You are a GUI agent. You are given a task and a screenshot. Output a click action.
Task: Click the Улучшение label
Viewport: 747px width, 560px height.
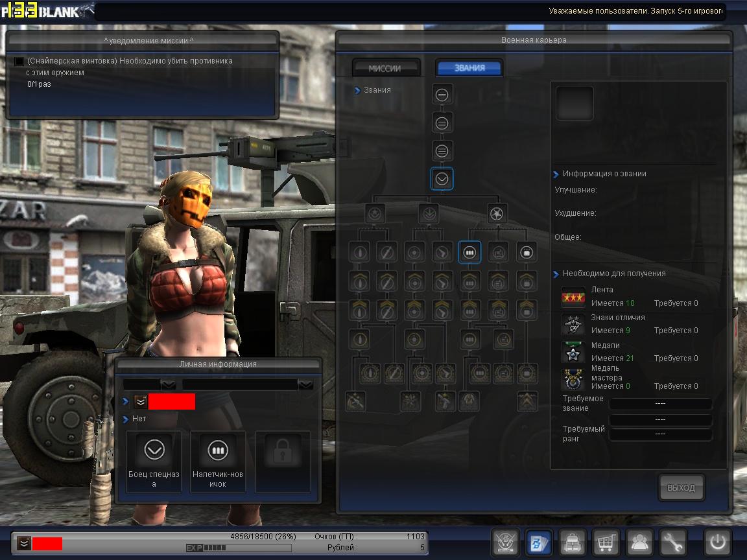click(x=576, y=190)
